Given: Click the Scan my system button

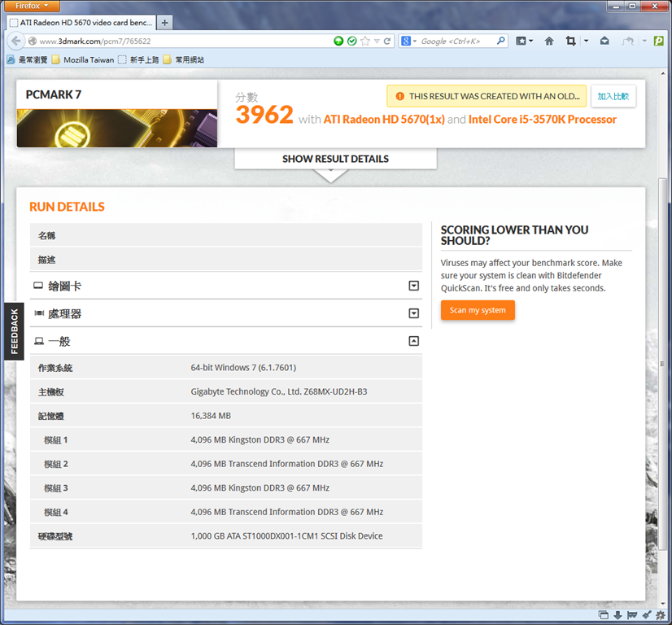Looking at the screenshot, I should point(478,310).
